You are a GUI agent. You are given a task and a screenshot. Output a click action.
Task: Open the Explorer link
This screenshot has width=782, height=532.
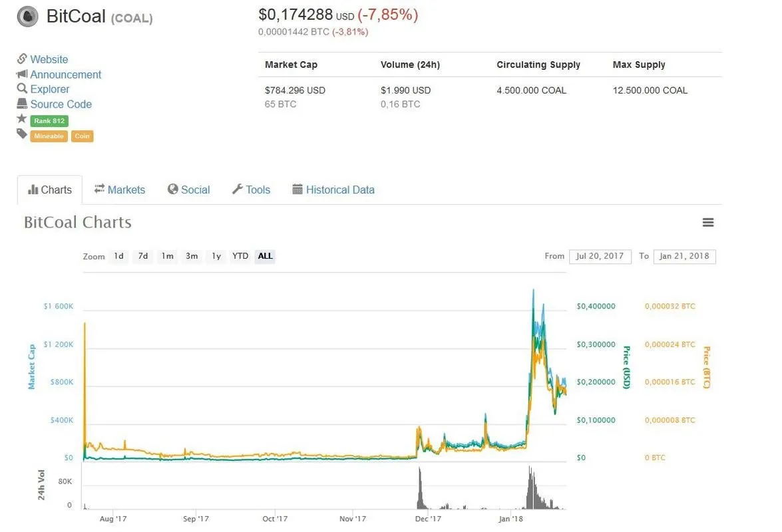pyautogui.click(x=49, y=89)
